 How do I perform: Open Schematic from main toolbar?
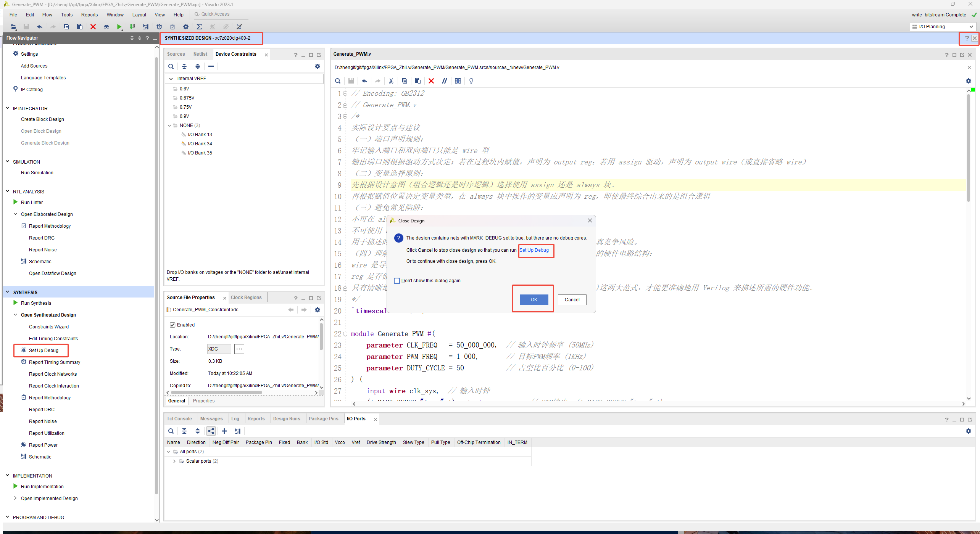[146, 27]
